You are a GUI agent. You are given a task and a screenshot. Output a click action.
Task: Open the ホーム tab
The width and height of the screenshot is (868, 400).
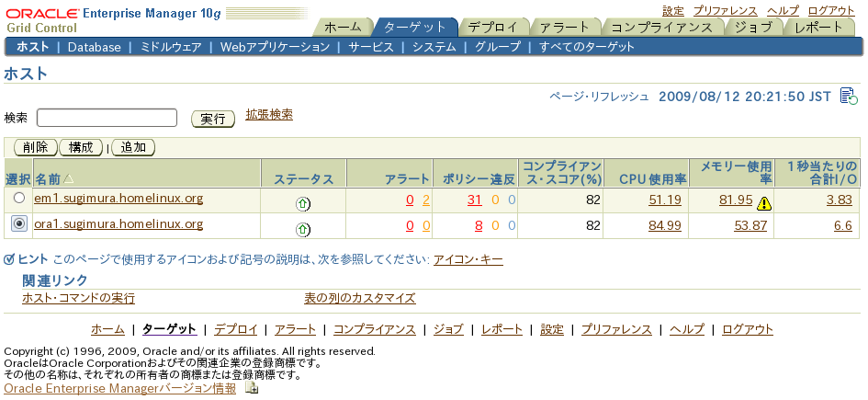[342, 28]
